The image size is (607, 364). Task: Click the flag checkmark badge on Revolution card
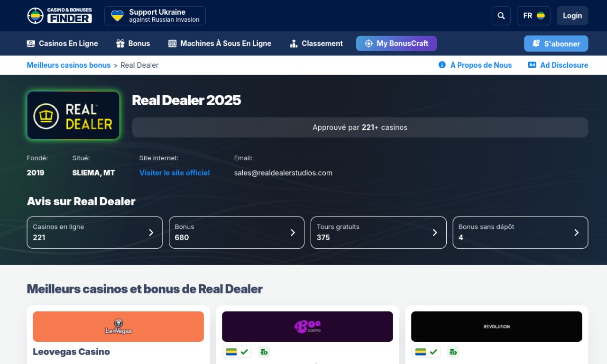tap(426, 352)
